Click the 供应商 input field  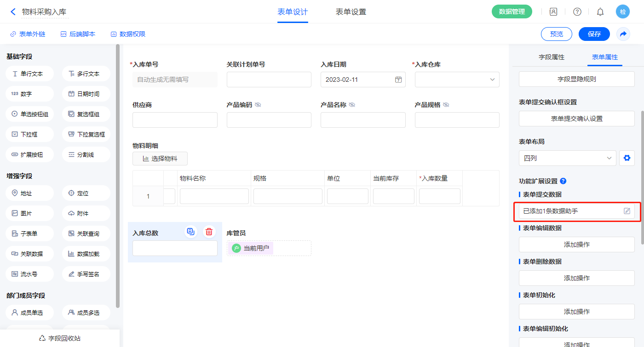(175, 120)
